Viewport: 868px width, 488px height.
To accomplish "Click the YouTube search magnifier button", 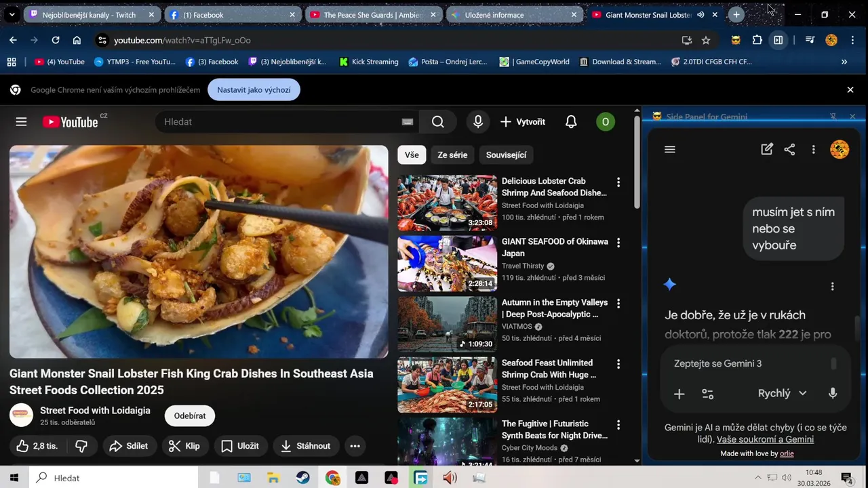I will [438, 122].
